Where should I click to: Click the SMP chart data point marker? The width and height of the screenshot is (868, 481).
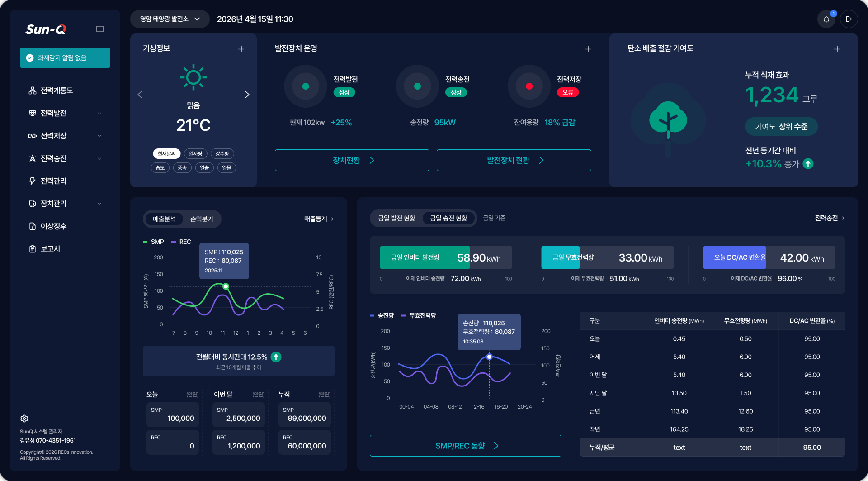(226, 286)
